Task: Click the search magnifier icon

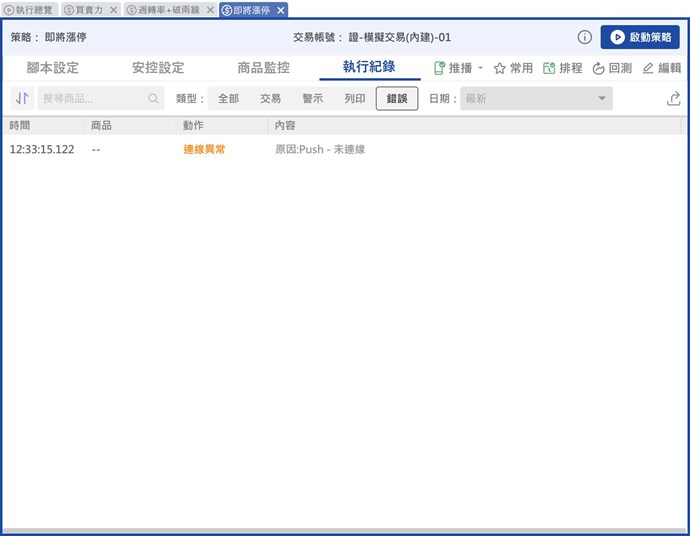Action: 153,98
